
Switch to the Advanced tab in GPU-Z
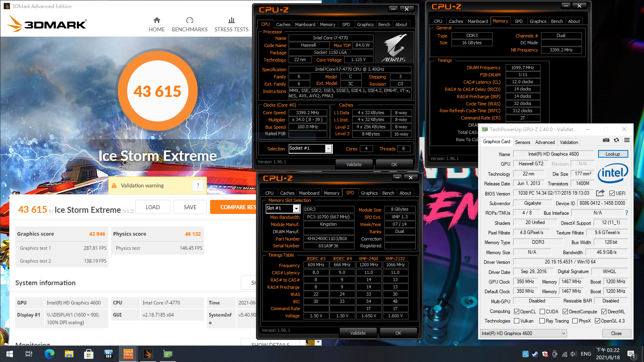(545, 142)
